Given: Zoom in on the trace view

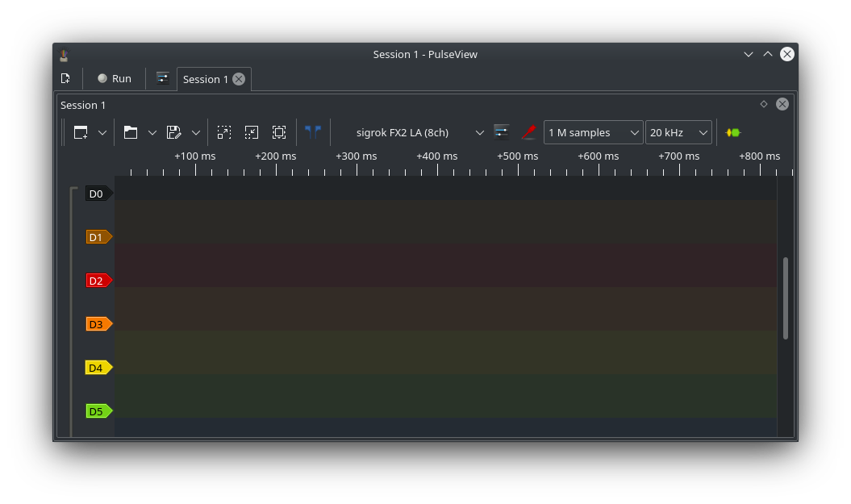Looking at the screenshot, I should click(x=224, y=131).
